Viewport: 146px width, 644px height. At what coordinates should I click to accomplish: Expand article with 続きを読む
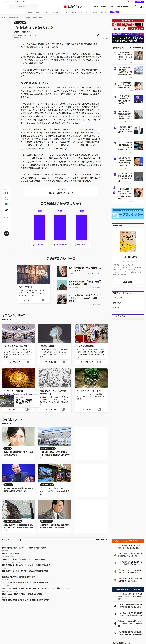coord(61,191)
